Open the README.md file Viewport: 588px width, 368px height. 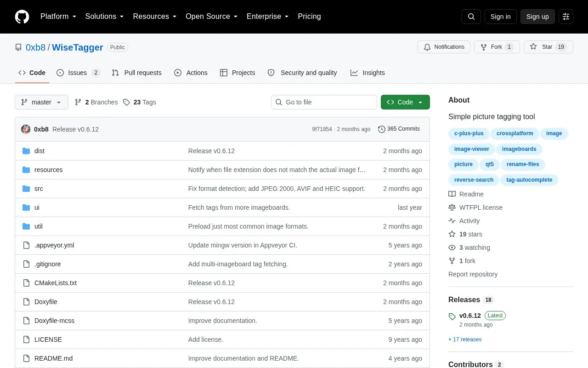tap(53, 358)
